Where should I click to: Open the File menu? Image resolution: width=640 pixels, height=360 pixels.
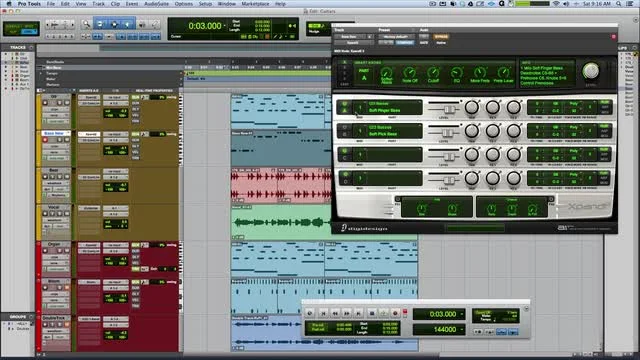50,4
